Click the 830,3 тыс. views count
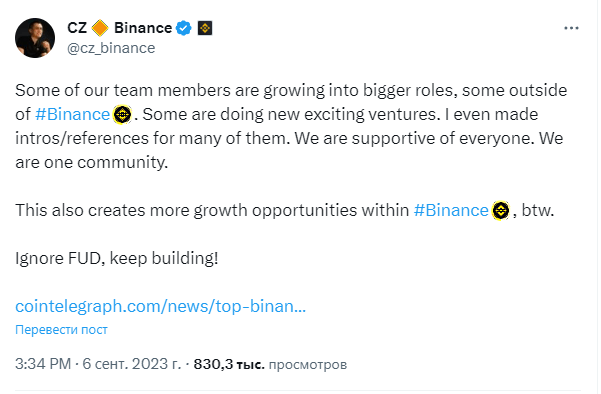Image resolution: width=601 pixels, height=394 pixels. [x=229, y=364]
